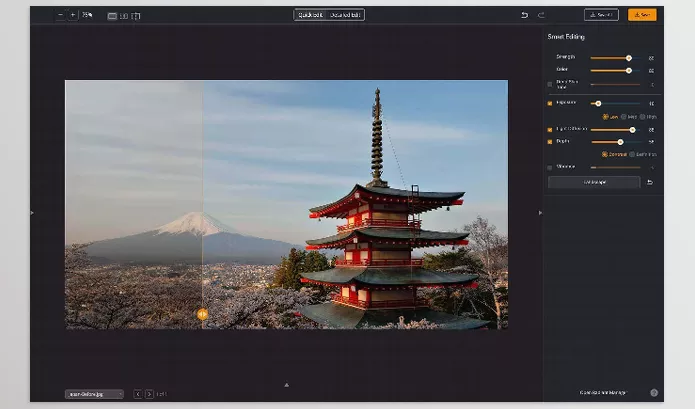Screen dimensions: 695x409
Task: Click the disabled slider track below Color
Action: tap(616, 84)
